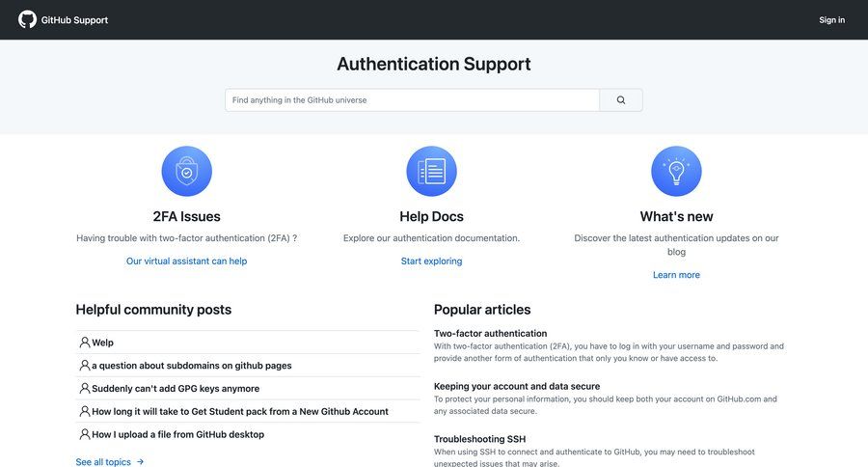Open Suddenly can't add GPG keys post
The height and width of the screenshot is (467, 868).
point(176,389)
